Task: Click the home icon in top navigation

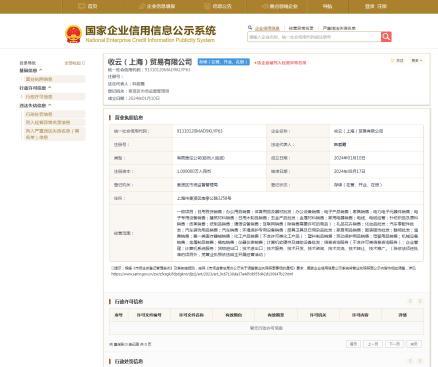Action: pyautogui.click(x=81, y=6)
